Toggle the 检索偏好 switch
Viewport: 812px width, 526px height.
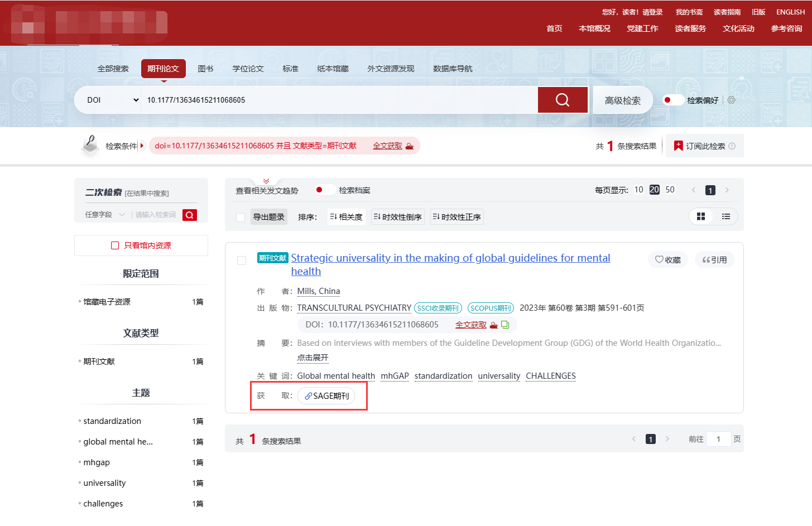[x=672, y=100]
